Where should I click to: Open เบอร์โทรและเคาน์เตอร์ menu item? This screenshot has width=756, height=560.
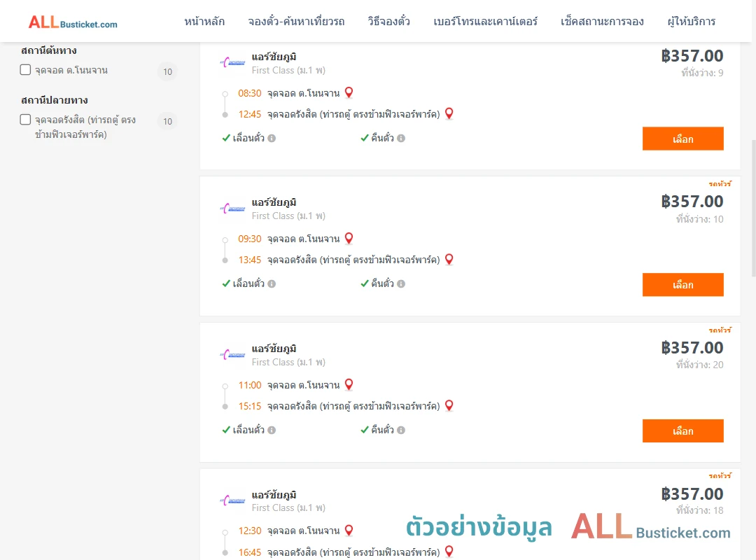point(485,22)
